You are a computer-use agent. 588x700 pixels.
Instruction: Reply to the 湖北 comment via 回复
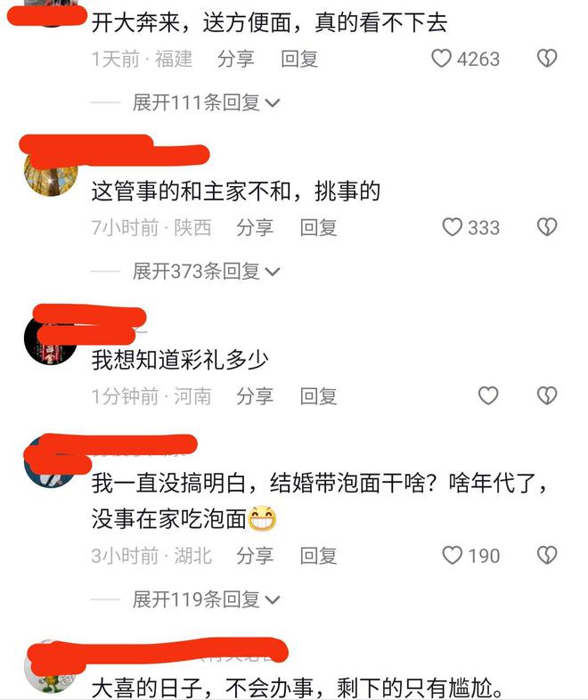point(319,556)
